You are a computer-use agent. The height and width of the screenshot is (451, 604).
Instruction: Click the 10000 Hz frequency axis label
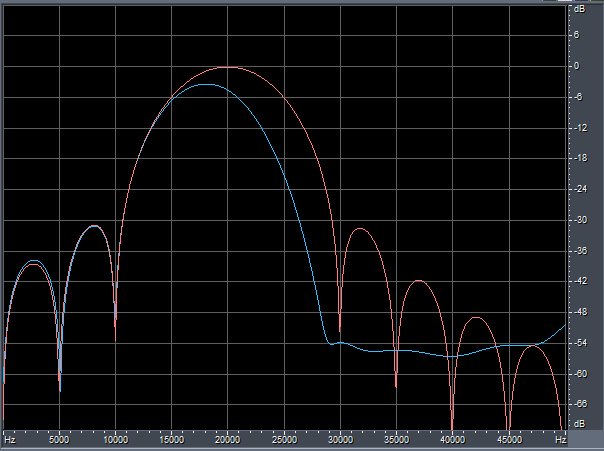116,440
